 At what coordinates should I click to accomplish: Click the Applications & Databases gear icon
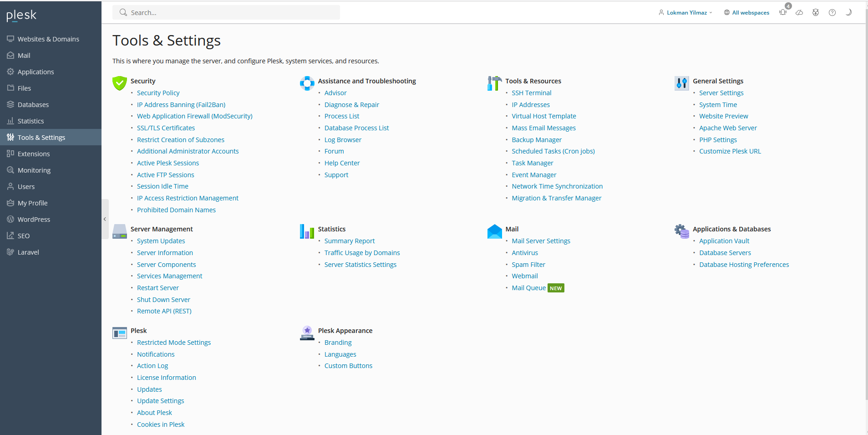pyautogui.click(x=682, y=231)
